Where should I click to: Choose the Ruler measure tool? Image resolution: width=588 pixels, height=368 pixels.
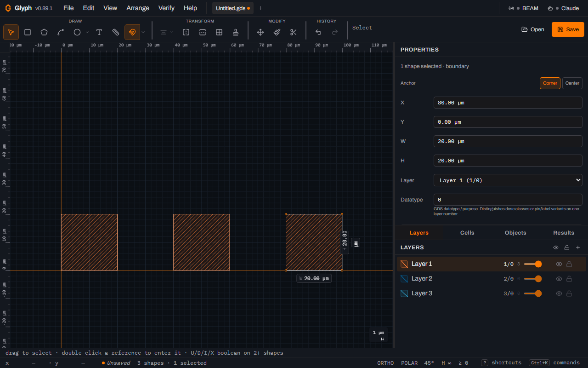(116, 32)
